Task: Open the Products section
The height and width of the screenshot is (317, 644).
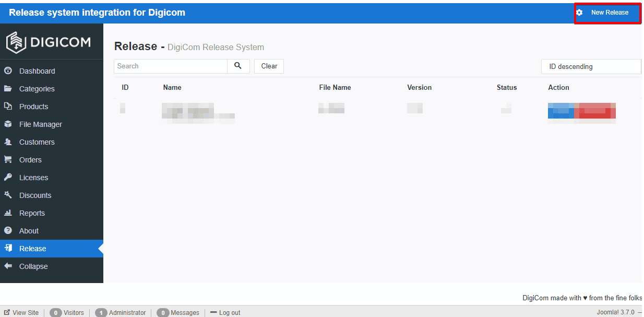Action: pos(34,106)
